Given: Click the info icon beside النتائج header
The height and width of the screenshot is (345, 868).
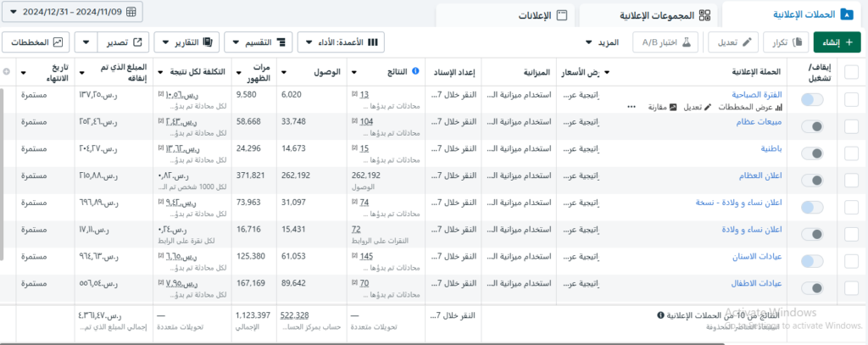Looking at the screenshot, I should (416, 71).
